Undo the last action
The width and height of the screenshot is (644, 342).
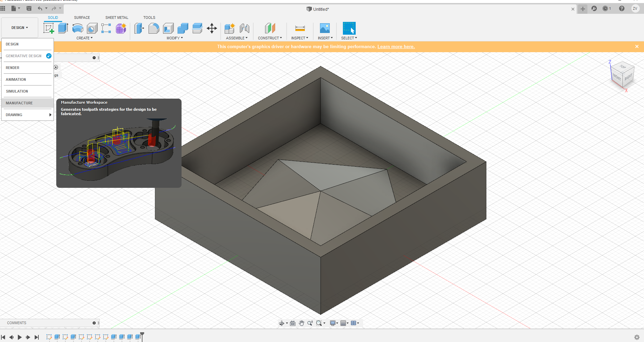pyautogui.click(x=40, y=8)
